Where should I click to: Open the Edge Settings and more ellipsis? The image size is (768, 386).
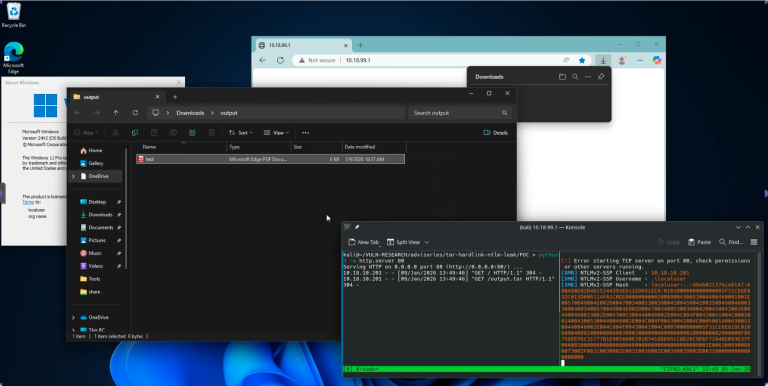coord(640,60)
